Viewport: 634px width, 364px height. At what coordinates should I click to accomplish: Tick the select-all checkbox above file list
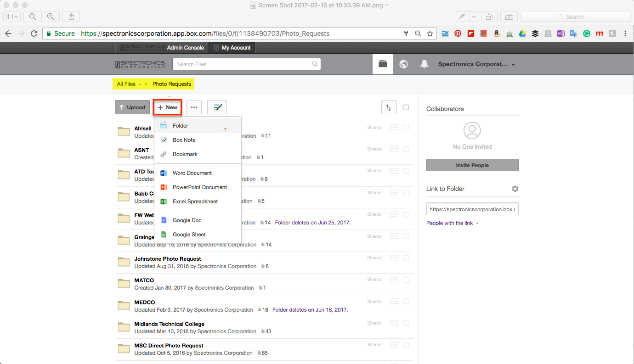pyautogui.click(x=406, y=107)
